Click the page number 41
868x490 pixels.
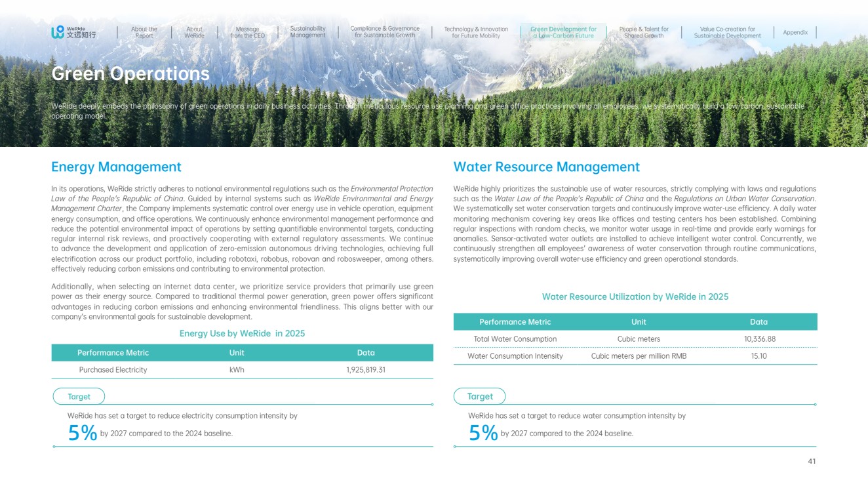click(x=812, y=462)
